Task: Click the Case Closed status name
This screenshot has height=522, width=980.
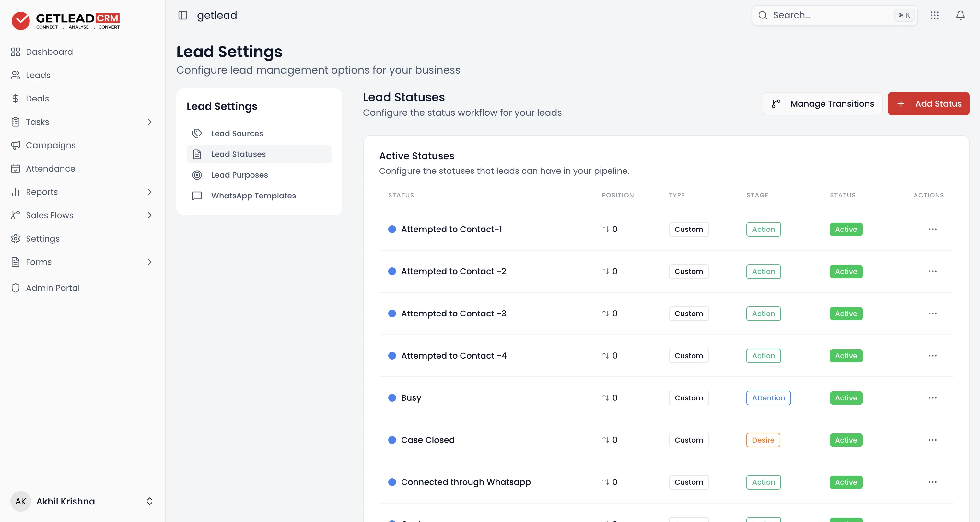Action: (427, 440)
